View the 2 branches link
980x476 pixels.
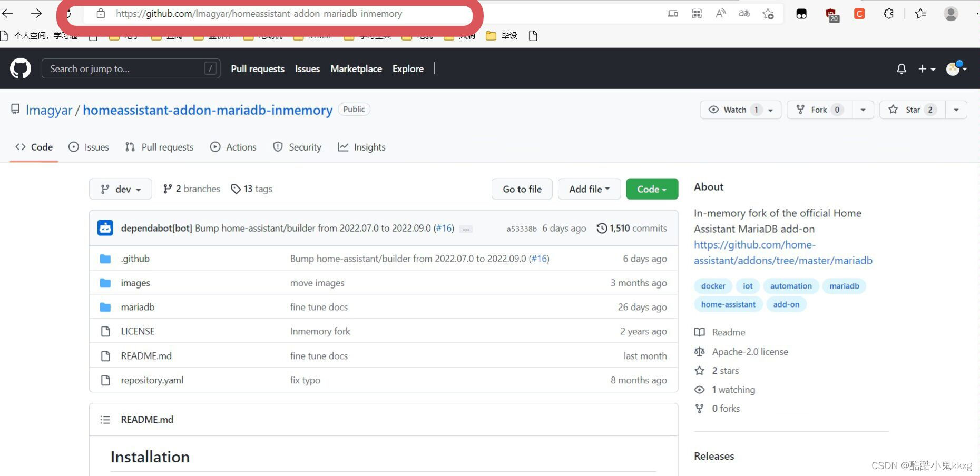(x=192, y=189)
